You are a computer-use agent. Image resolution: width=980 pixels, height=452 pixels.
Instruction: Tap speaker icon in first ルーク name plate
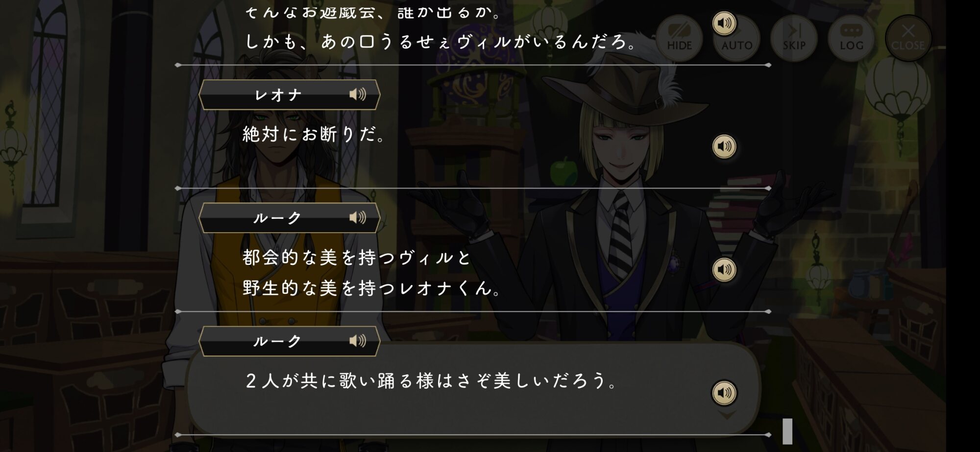[358, 217]
